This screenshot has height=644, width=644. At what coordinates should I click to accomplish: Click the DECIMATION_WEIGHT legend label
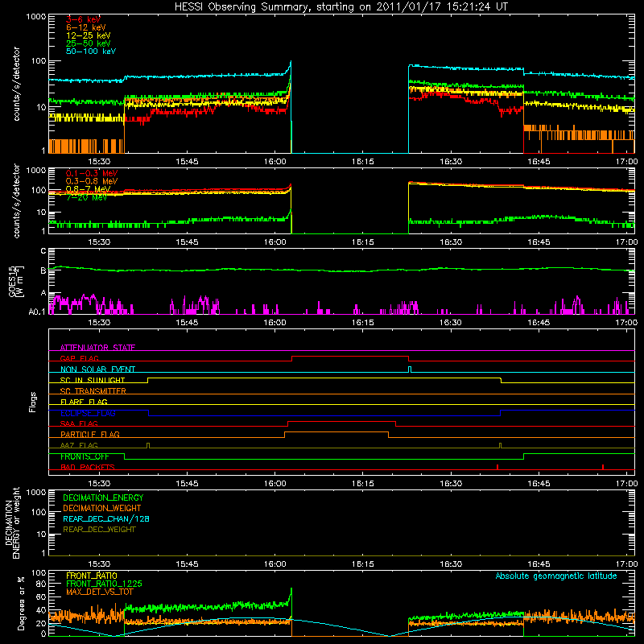102,508
